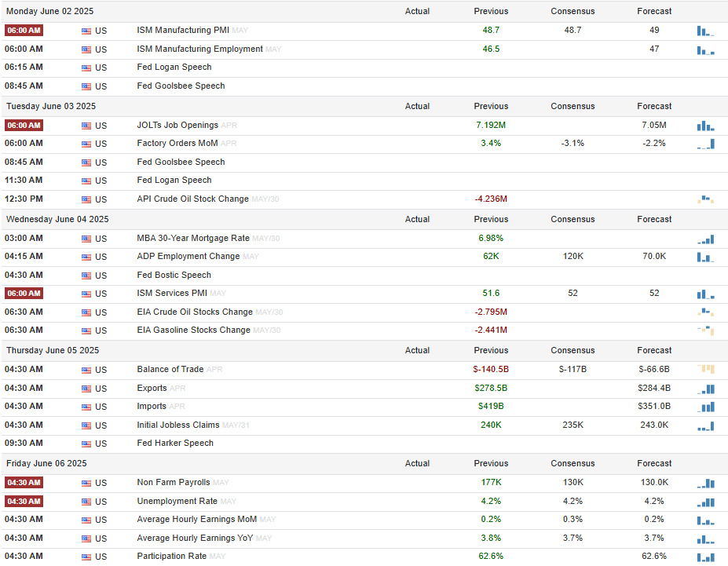Click the Thursday June 05 2025 date header
Viewport: 728px width, 566px height.
coord(53,350)
